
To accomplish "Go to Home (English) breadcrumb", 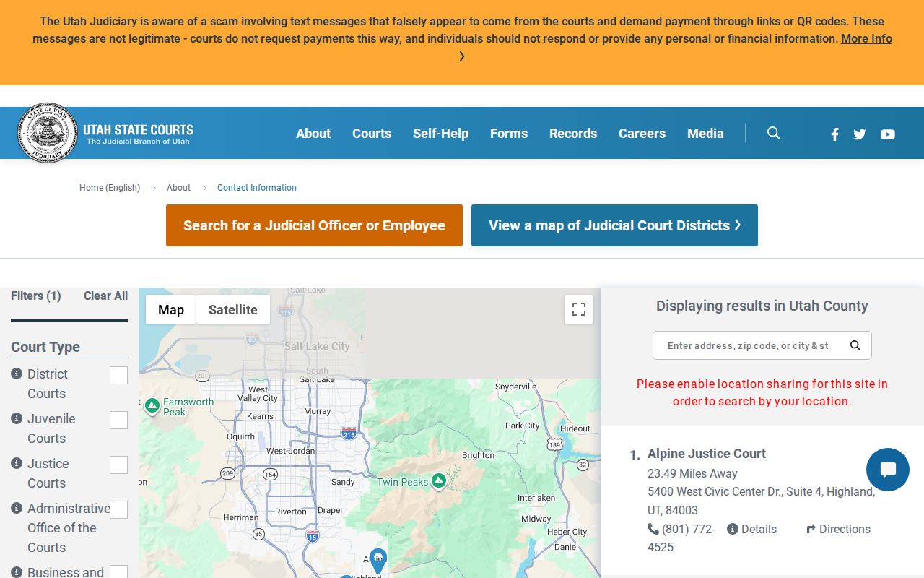I will [110, 187].
